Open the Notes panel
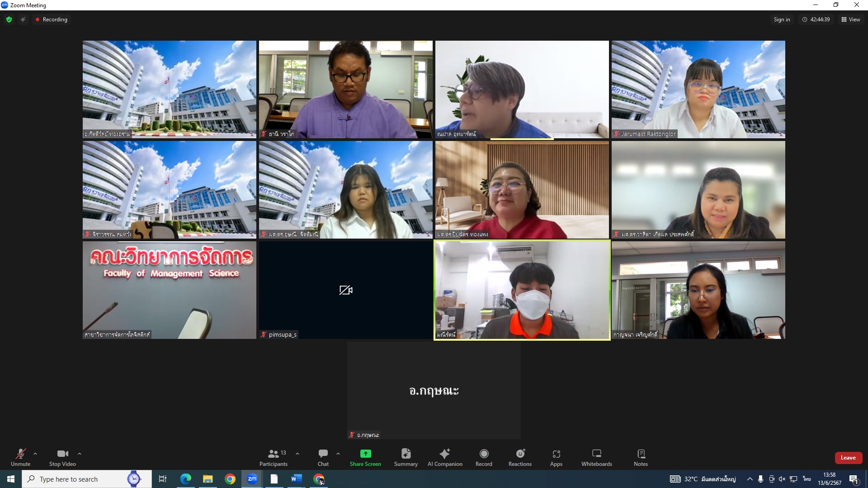The image size is (868, 488). click(641, 457)
